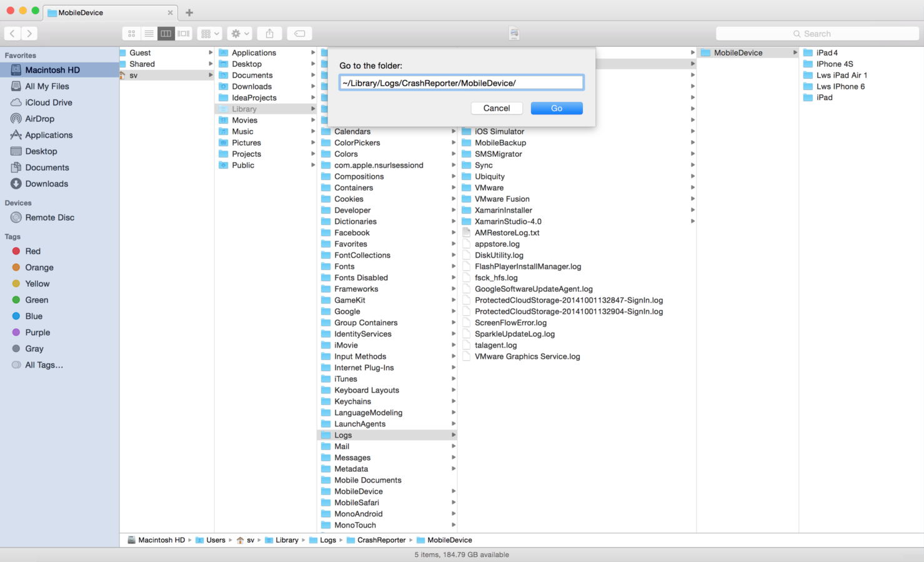Select the Orange tag
Viewport: 924px width, 562px height.
tap(39, 268)
